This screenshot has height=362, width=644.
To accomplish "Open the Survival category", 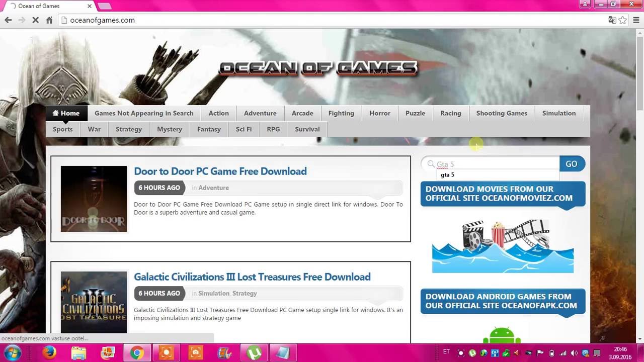I will click(x=307, y=129).
